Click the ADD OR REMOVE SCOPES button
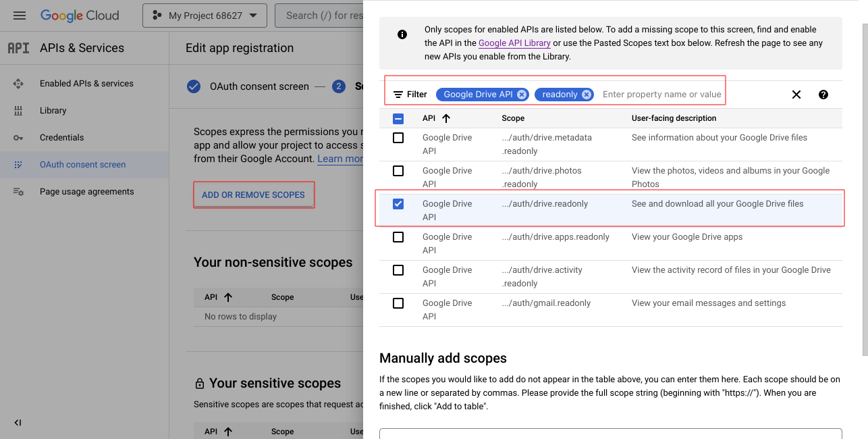 point(253,195)
